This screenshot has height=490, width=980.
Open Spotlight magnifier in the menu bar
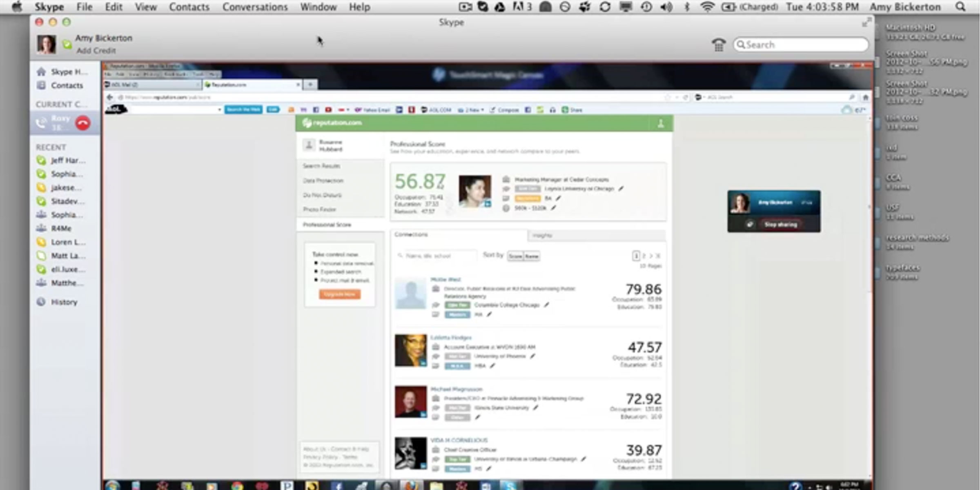961,7
